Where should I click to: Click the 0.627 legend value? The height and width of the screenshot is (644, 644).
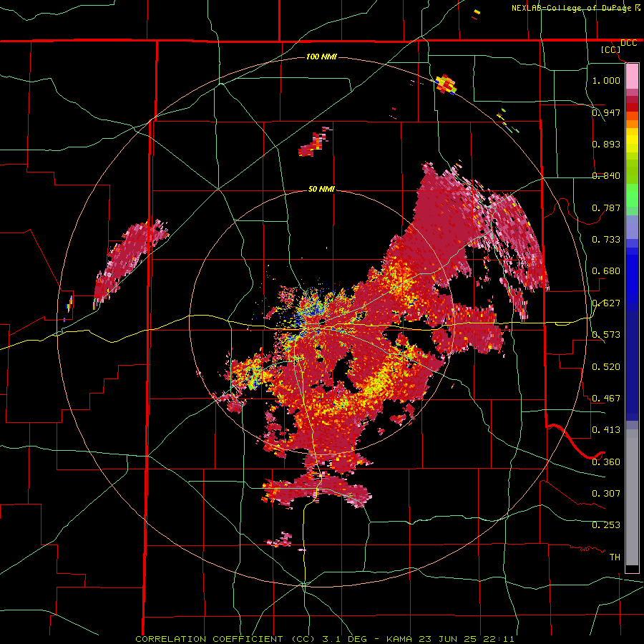606,303
